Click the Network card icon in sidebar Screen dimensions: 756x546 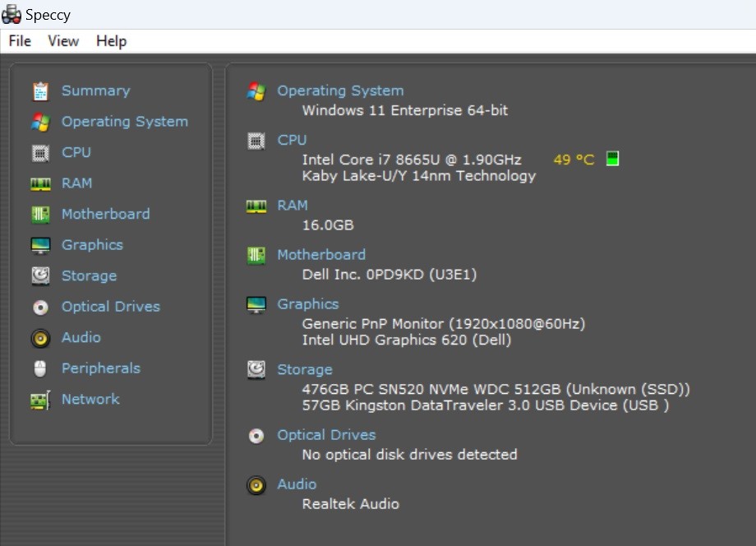pos(40,400)
